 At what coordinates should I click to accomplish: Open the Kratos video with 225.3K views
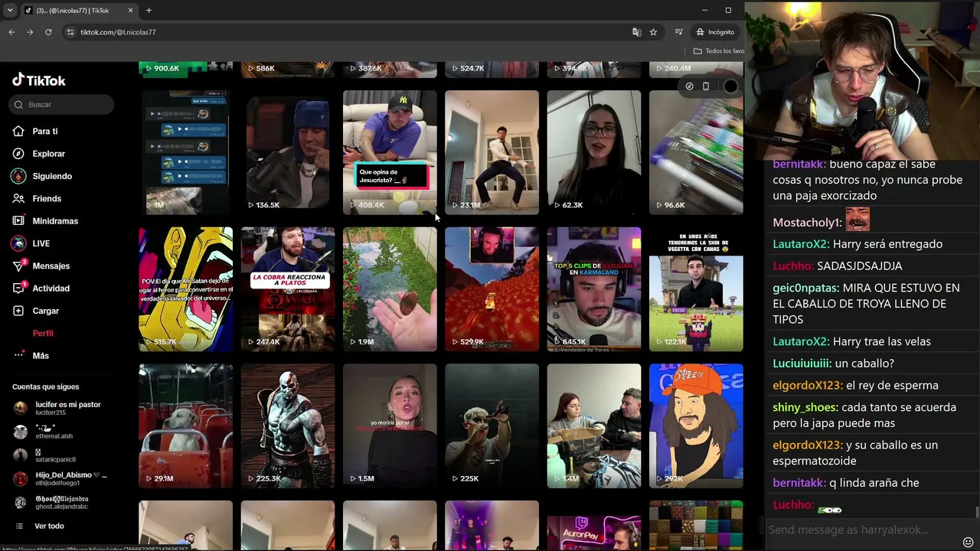coord(288,426)
